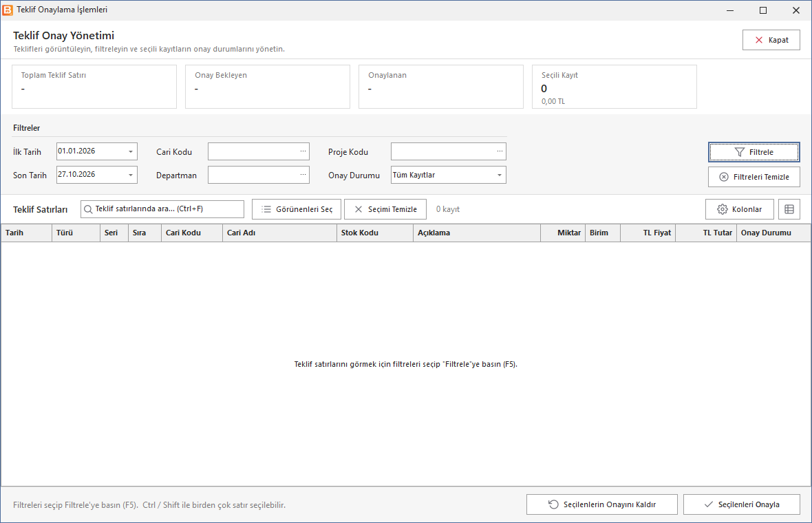Sort by the Onay Durumu column header
The width and height of the screenshot is (812, 523).
click(x=773, y=233)
